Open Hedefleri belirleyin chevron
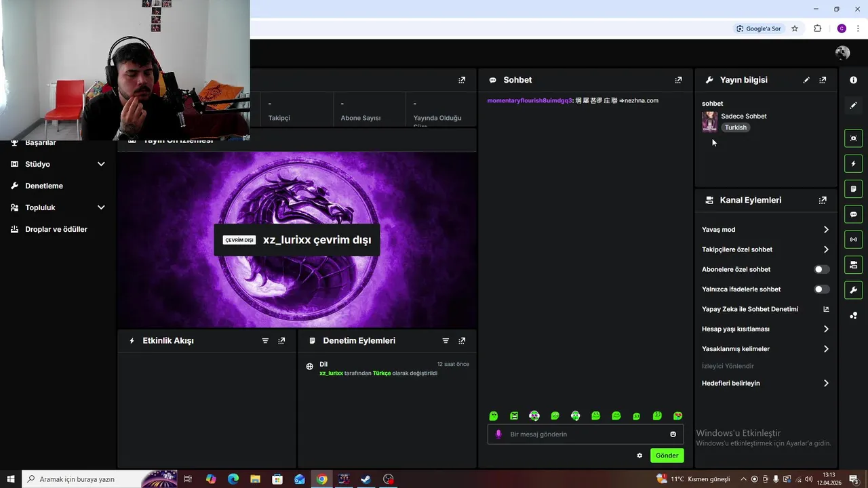The image size is (868, 488). tap(826, 383)
